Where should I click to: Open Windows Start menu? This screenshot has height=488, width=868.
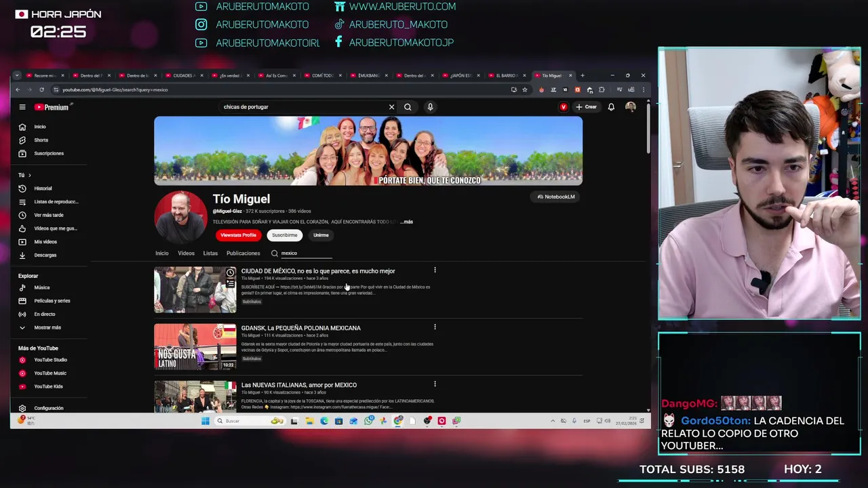(205, 421)
